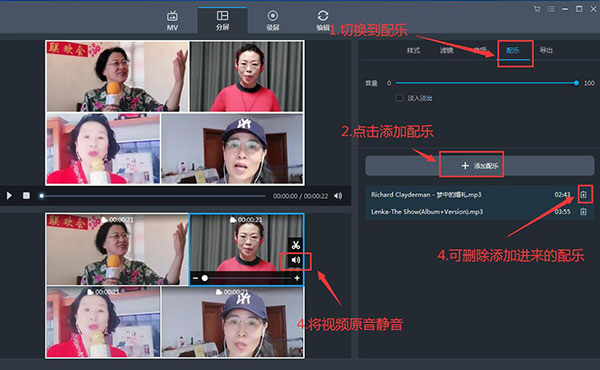The image size is (600, 370).
Task: Click the scissors trim icon on clip
Action: [x=295, y=245]
